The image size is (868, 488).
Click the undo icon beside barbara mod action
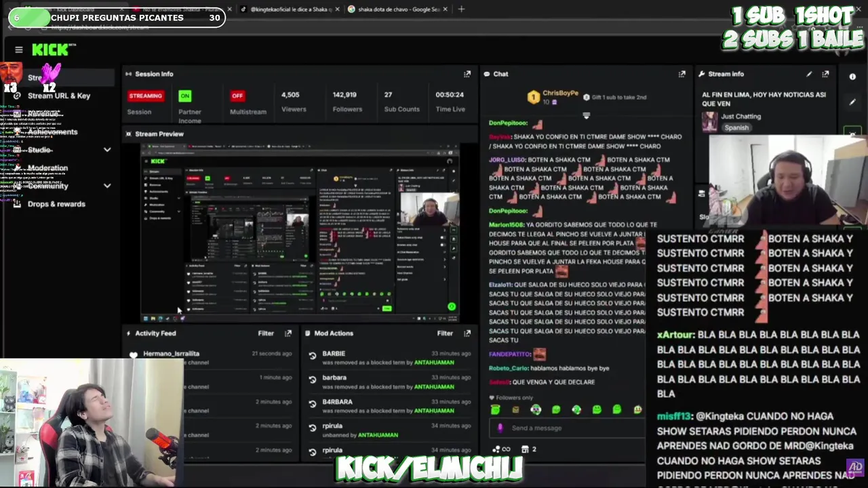(313, 380)
